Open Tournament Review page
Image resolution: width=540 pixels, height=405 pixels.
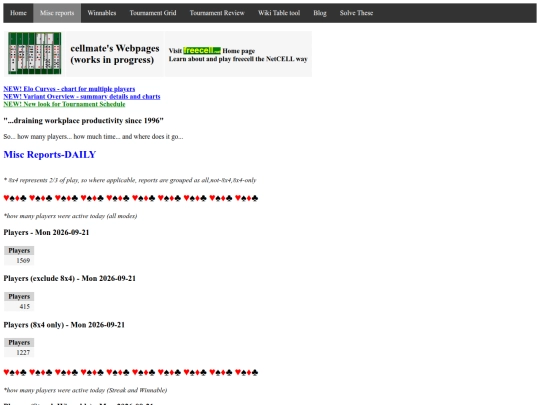tap(217, 13)
